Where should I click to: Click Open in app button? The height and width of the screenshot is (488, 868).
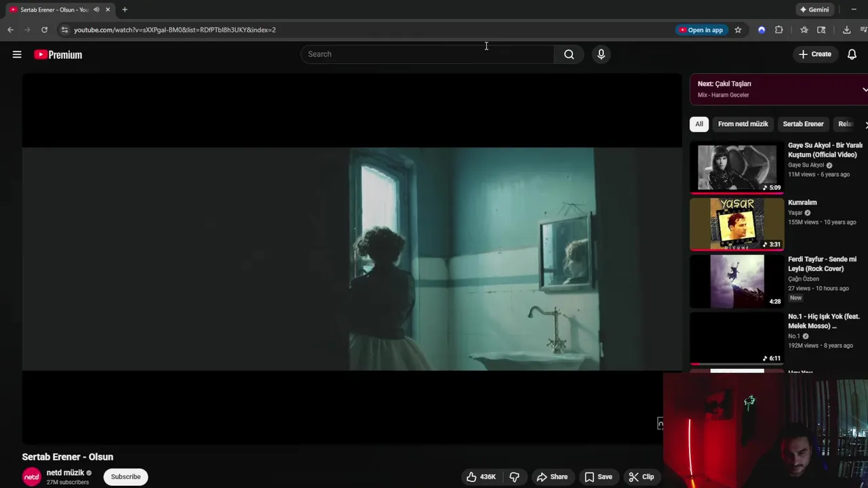[701, 30]
